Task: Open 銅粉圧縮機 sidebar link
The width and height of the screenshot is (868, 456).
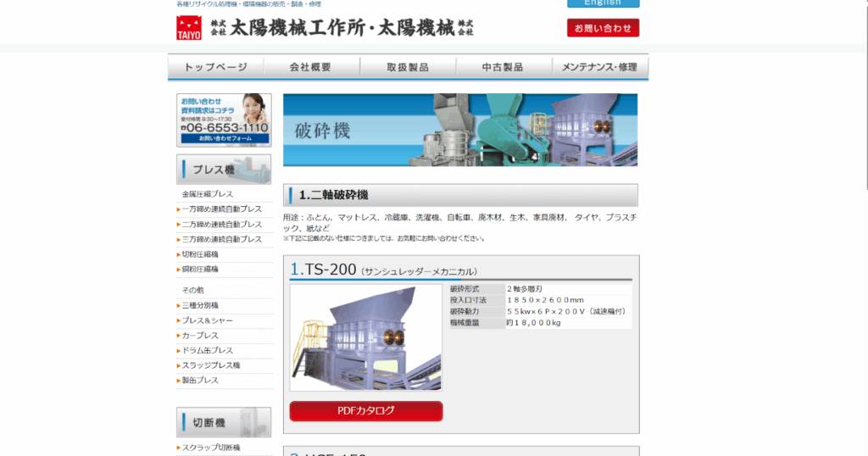Action: tap(200, 269)
